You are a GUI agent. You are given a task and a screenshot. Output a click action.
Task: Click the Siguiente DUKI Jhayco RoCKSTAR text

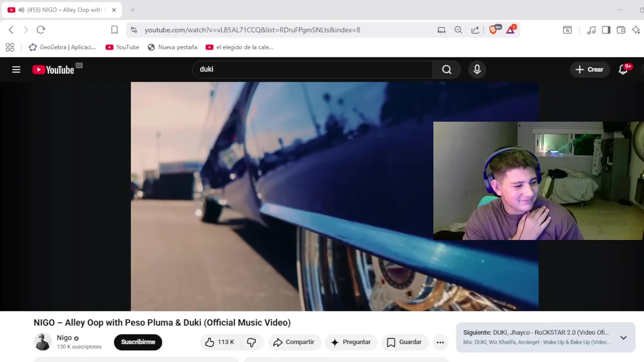[536, 333]
